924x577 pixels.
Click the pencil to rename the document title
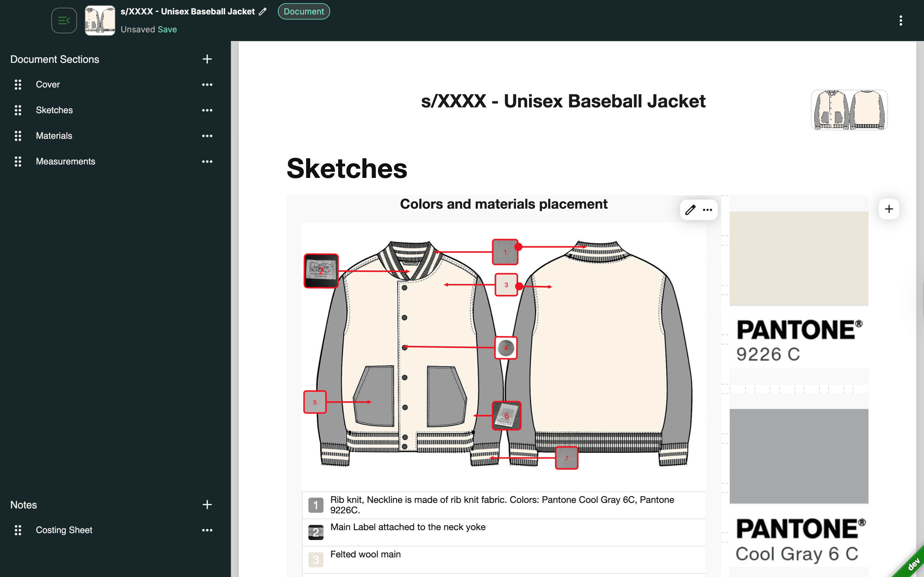[262, 12]
